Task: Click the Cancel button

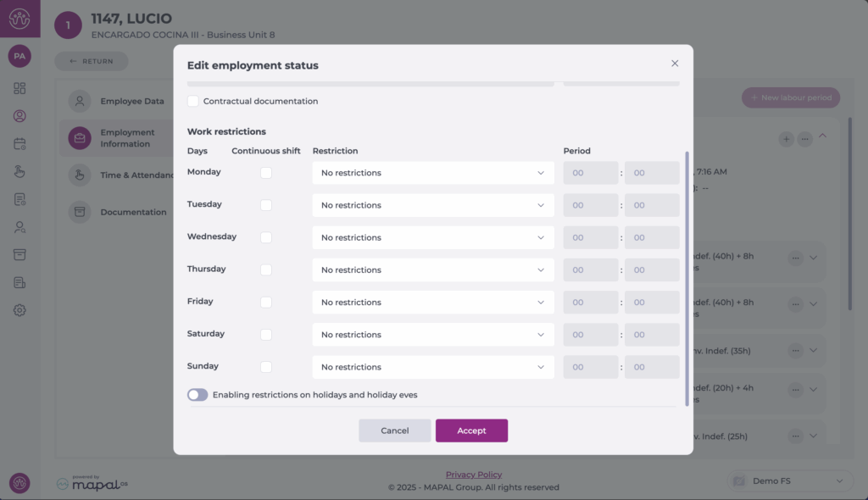Action: (x=394, y=431)
